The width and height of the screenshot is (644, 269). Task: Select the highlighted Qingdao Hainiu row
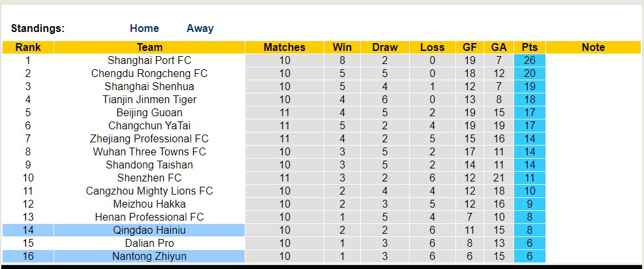(x=149, y=230)
